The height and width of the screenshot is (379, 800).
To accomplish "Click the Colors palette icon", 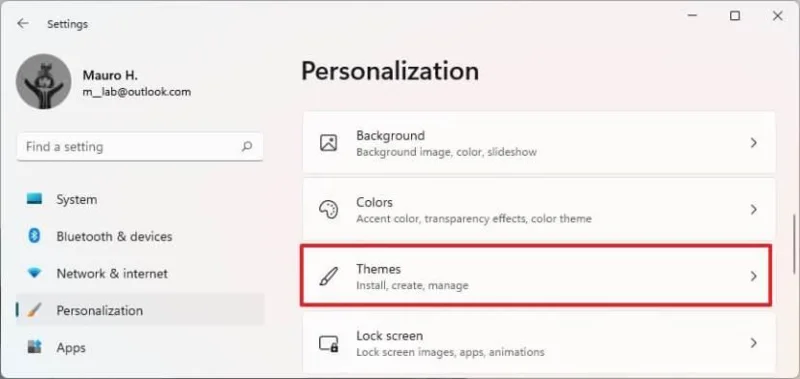I will [328, 210].
